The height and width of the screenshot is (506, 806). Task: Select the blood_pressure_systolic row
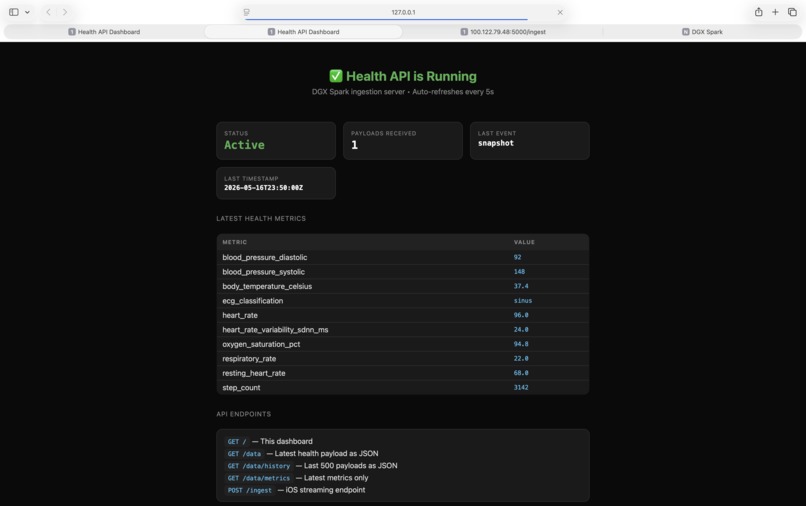pos(402,272)
